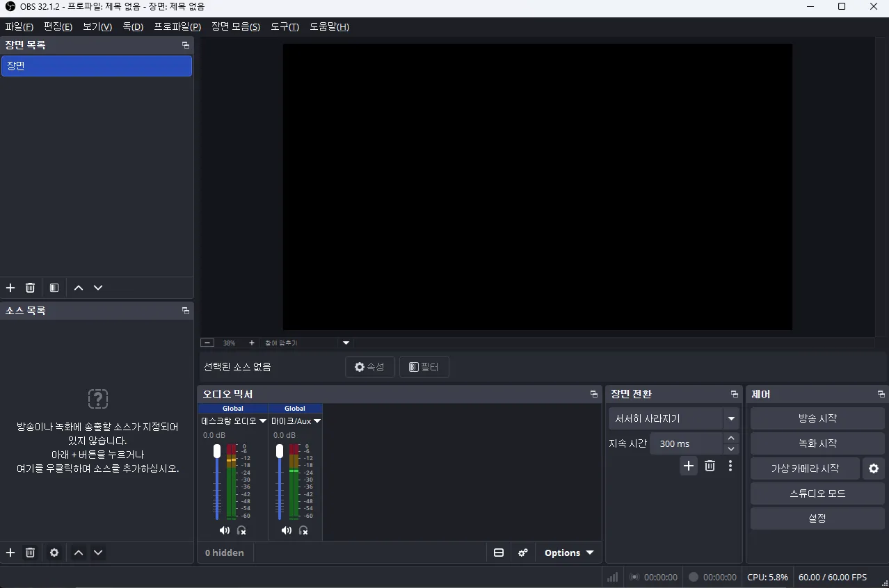
Task: Open scene filters icon in 장면 목록 toolbar
Action: [x=54, y=288]
